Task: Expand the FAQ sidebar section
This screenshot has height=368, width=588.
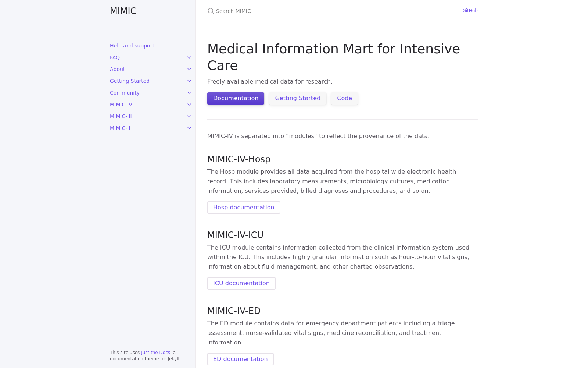Action: pos(189,57)
